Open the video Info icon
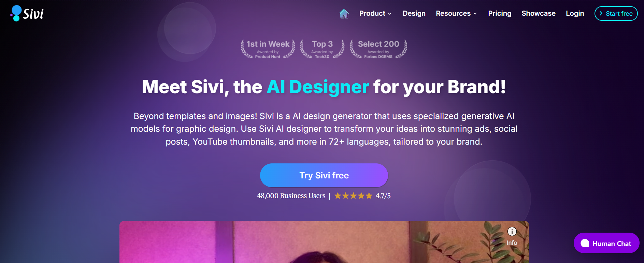The height and width of the screenshot is (263, 644). click(x=512, y=232)
